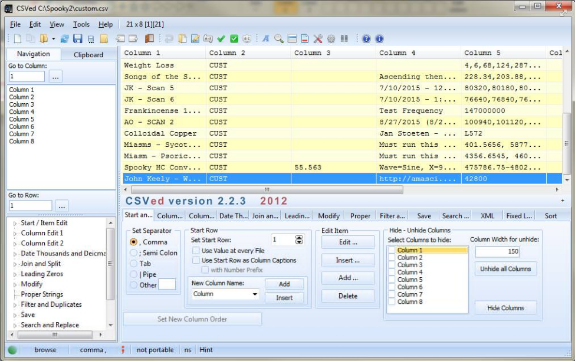Open dropdown arrow beside the Open folder icon
The image size is (576, 362).
(x=54, y=39)
